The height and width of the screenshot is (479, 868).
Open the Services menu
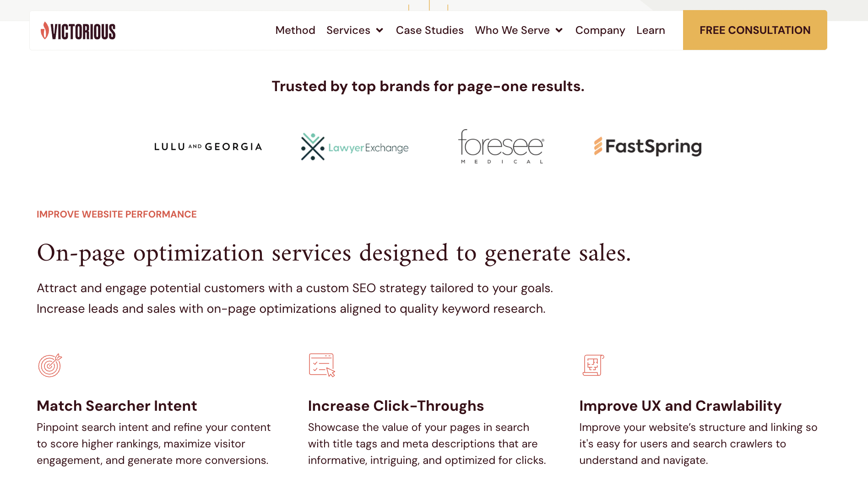click(348, 30)
